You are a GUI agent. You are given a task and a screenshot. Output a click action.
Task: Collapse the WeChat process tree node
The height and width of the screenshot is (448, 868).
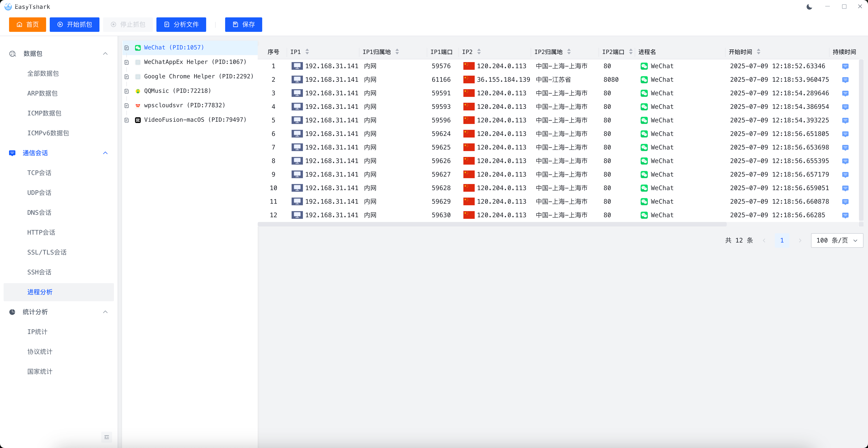click(x=127, y=48)
